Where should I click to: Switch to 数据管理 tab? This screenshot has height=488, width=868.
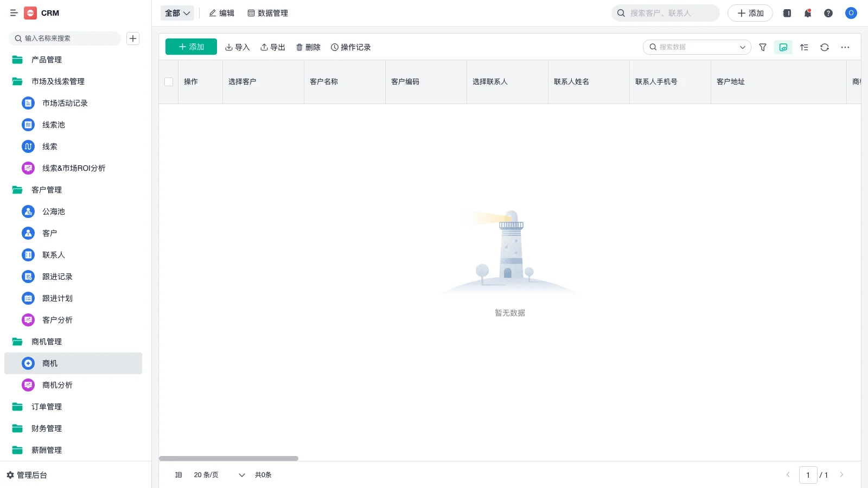(x=268, y=13)
